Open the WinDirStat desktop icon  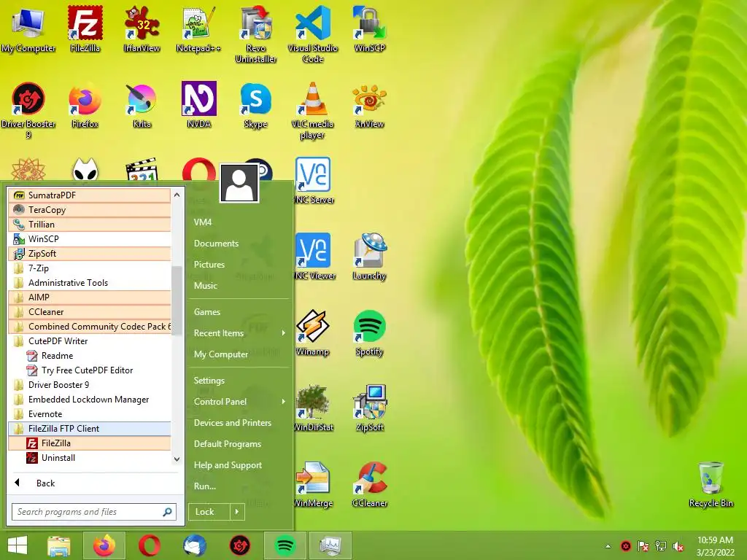tap(313, 408)
